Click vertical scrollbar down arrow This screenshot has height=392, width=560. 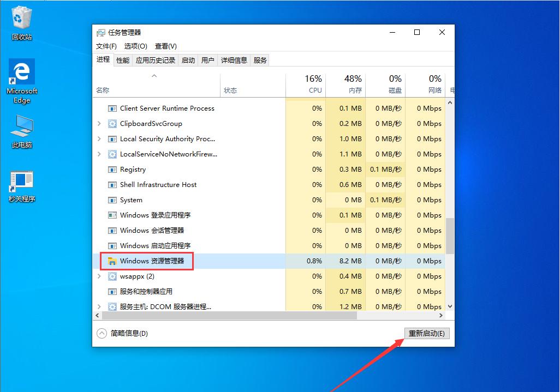click(450, 306)
